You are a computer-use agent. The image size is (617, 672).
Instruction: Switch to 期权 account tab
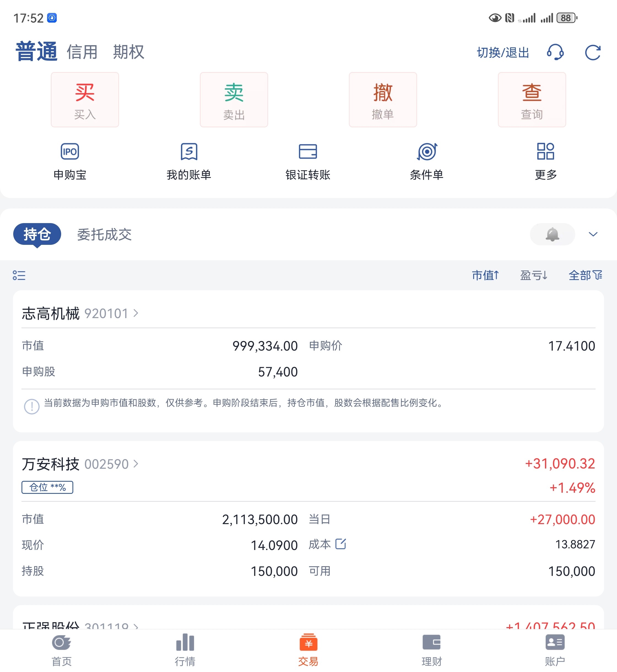click(129, 52)
